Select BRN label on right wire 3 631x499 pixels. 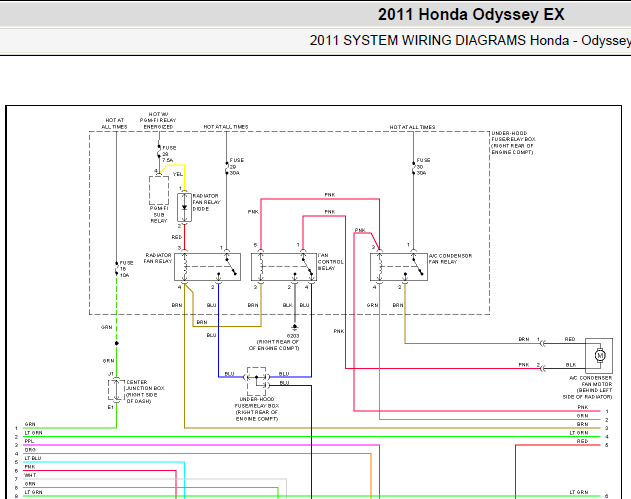click(x=582, y=424)
